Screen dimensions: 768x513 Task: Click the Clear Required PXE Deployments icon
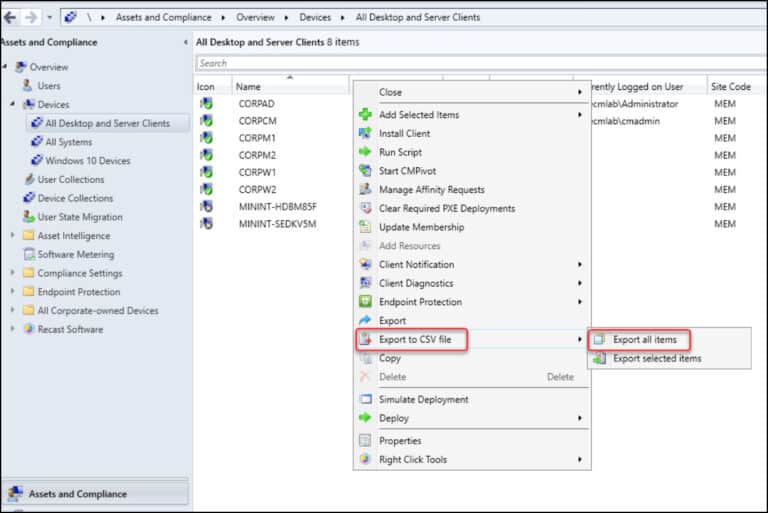coord(365,208)
